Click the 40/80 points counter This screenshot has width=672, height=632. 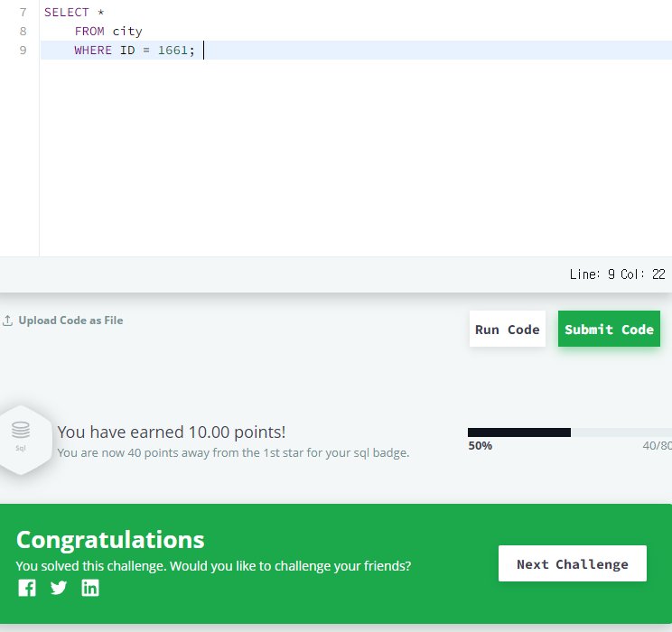(x=657, y=446)
